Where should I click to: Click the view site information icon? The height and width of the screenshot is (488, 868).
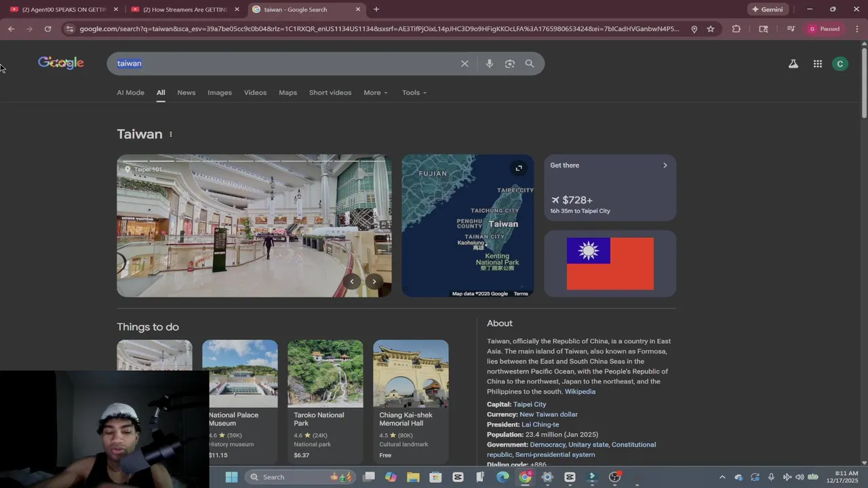coord(70,29)
